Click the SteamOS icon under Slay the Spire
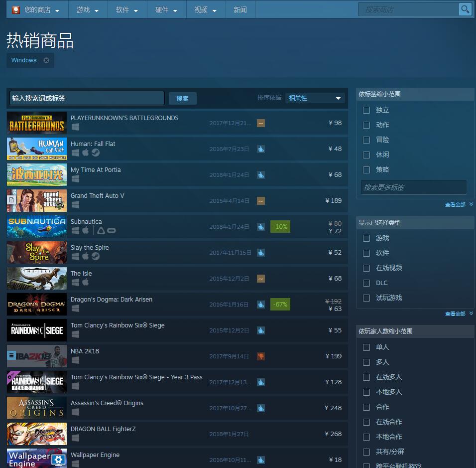 coord(96,256)
